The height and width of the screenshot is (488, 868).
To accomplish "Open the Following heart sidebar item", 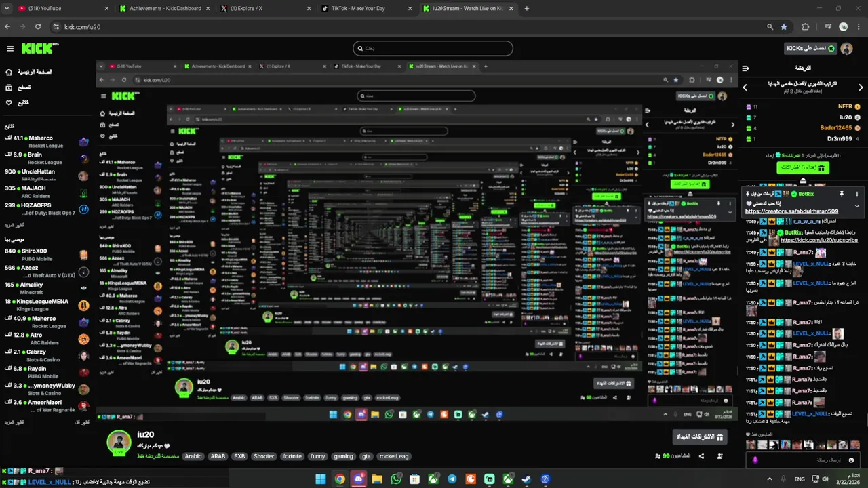I will 9,103.
